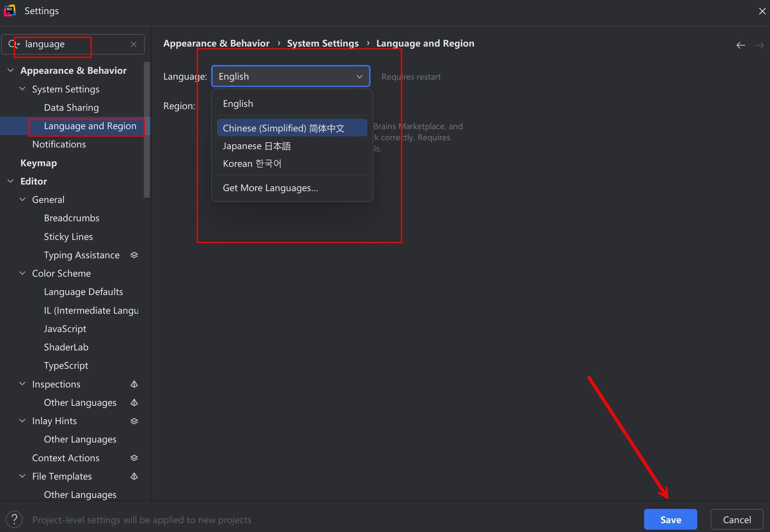Screen dimensions: 770x532
Task: Collapse the Appearance & Behavior tree node
Action: [x=11, y=70]
